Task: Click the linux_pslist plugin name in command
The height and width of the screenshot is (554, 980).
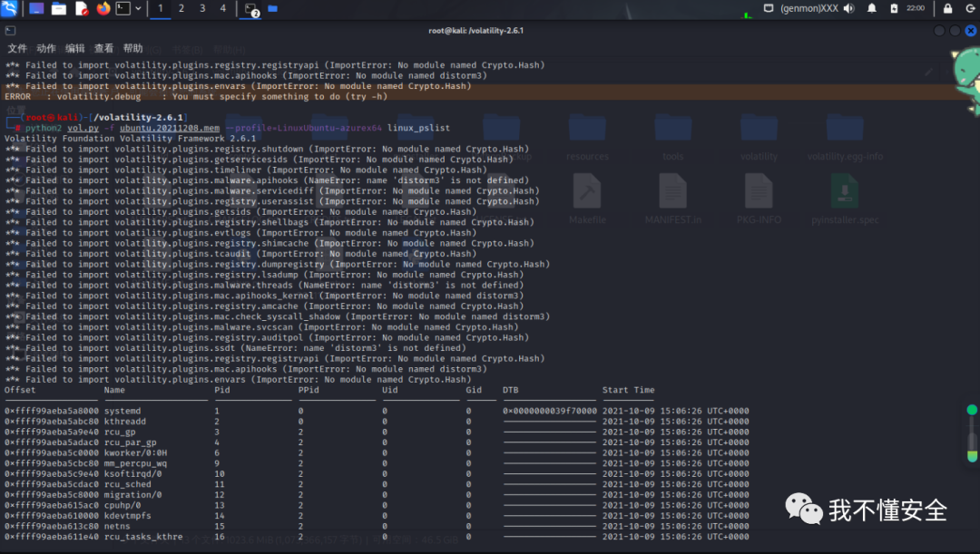Action: pos(418,128)
